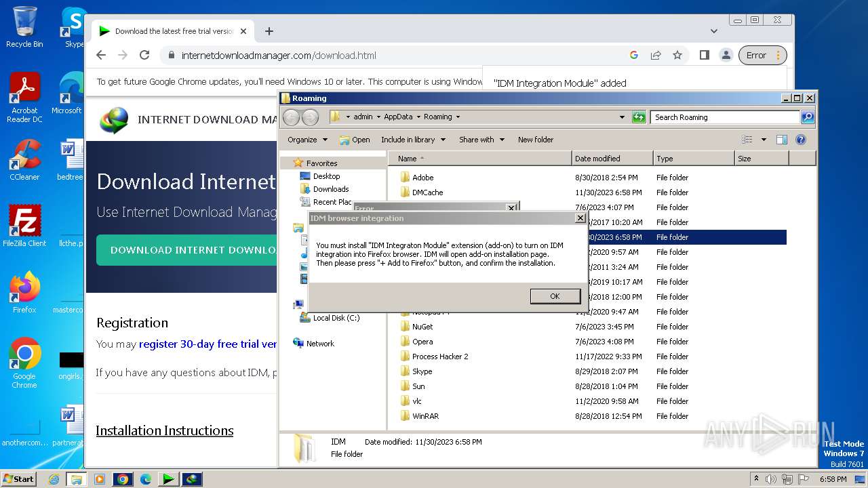Expand Include in library menu
The height and width of the screenshot is (488, 868).
click(x=413, y=140)
